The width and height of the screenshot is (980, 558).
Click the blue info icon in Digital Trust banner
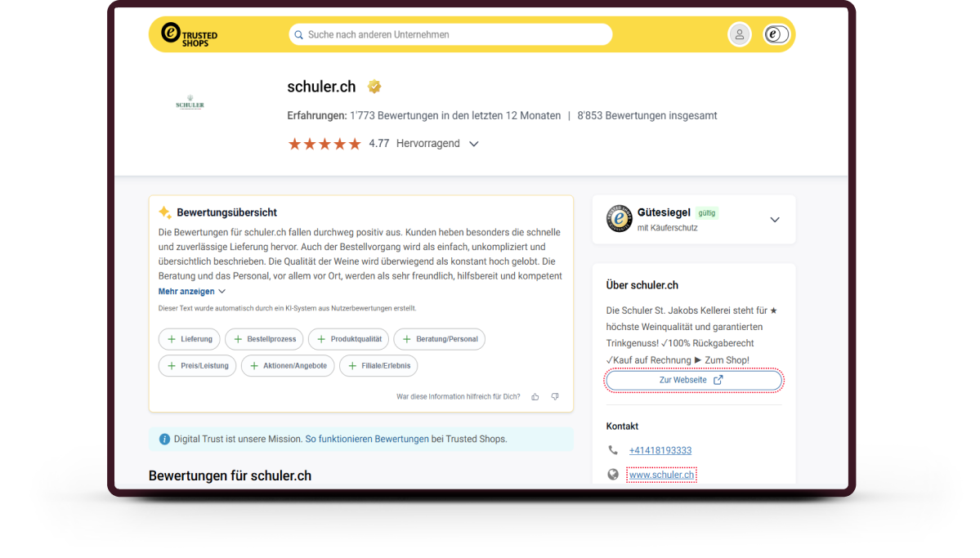164,440
